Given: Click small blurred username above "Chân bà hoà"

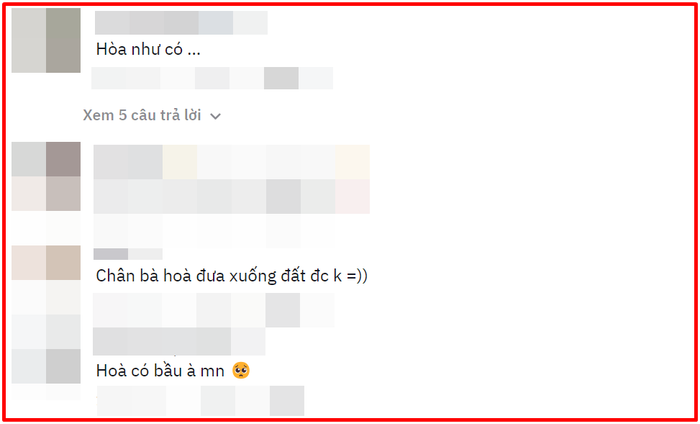Looking at the screenshot, I should click(128, 254).
